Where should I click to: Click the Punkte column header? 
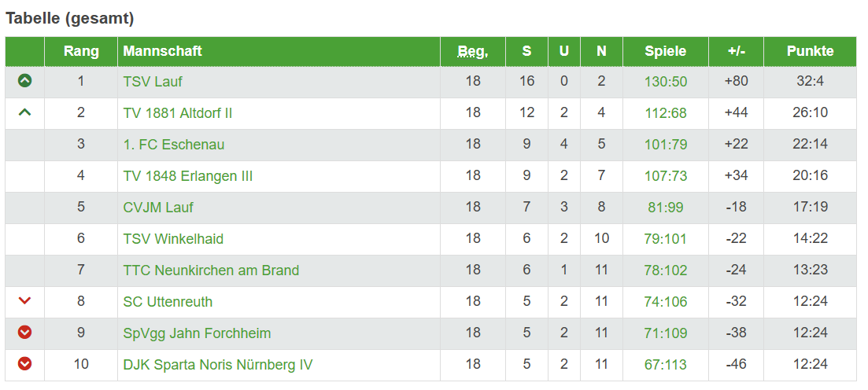coord(809,51)
